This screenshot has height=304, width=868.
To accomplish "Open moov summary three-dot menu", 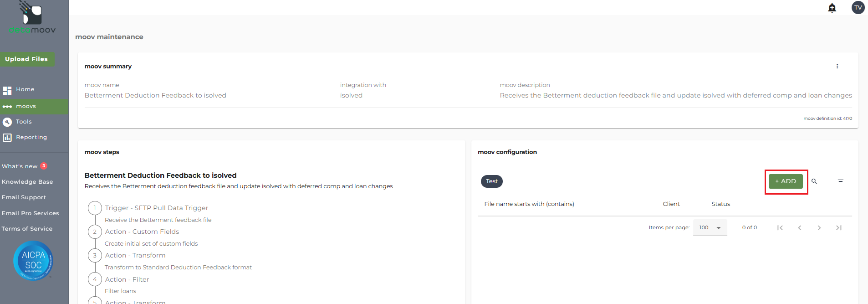I will point(837,66).
